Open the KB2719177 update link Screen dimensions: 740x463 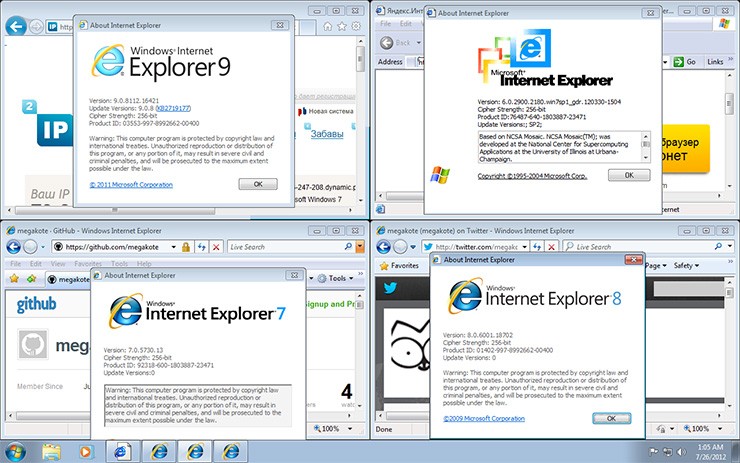point(173,108)
